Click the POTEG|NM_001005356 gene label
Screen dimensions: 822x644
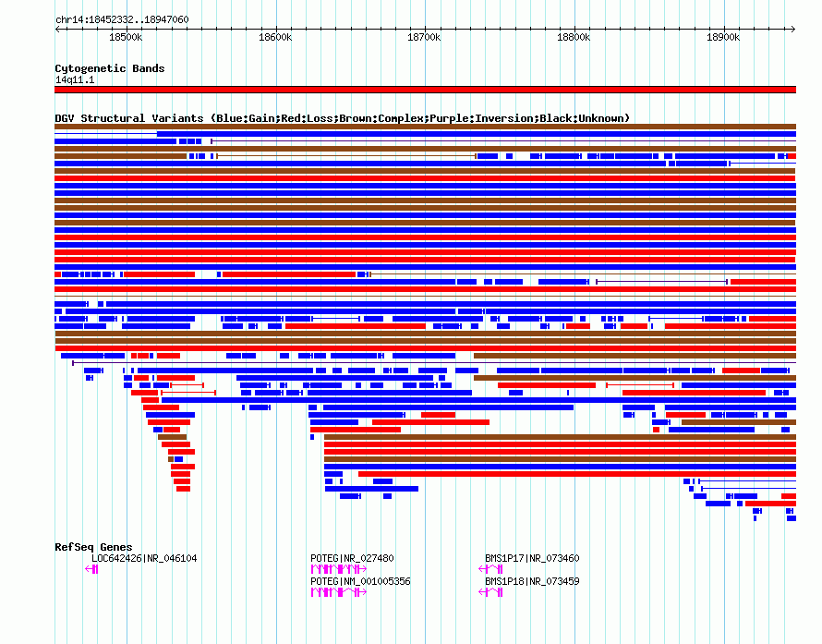pyautogui.click(x=361, y=581)
